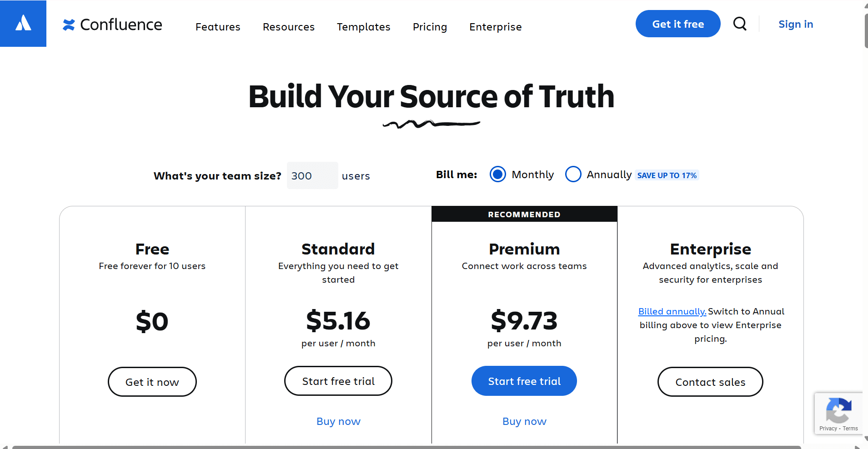This screenshot has height=449, width=868.
Task: Open the Resources menu
Action: pos(288,27)
